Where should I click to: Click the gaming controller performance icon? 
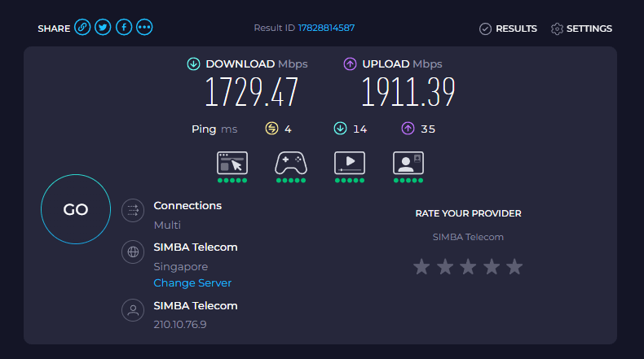[291, 163]
